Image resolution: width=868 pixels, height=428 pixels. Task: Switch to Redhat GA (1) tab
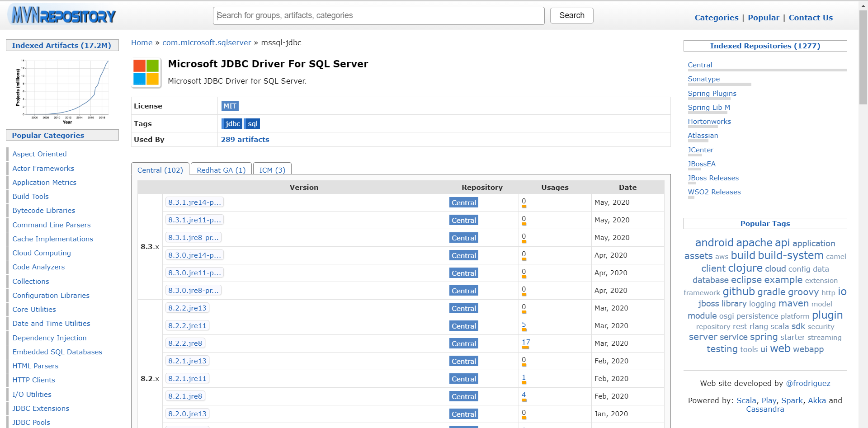[x=221, y=170]
